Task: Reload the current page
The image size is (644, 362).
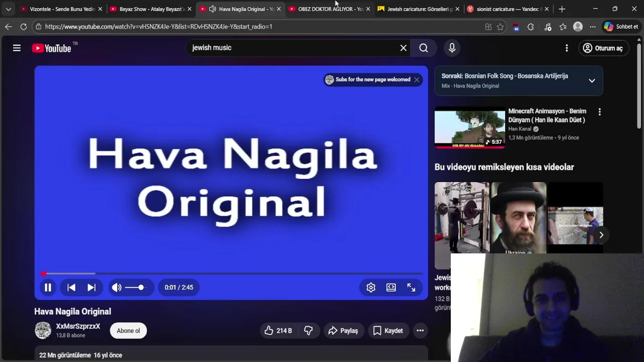Action: (23, 27)
